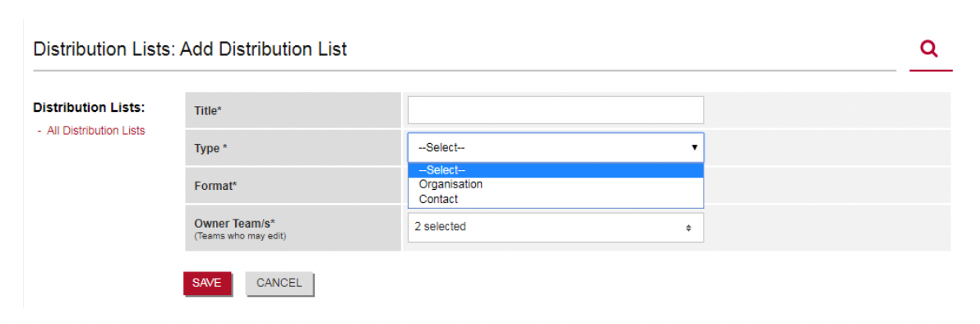
Task: Select Contact from the Type list
Action: (x=438, y=200)
